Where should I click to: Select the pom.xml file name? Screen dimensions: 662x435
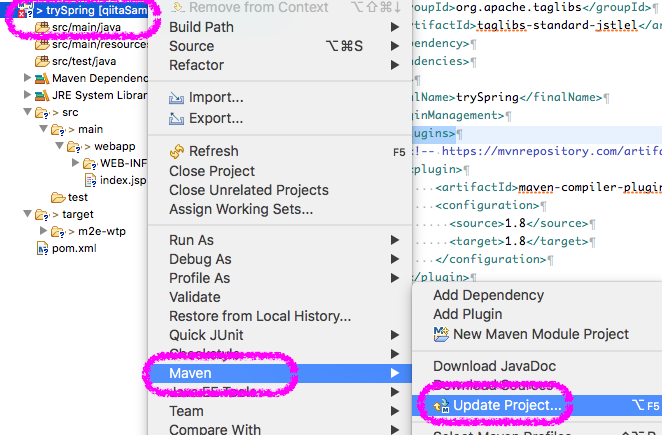coord(74,249)
